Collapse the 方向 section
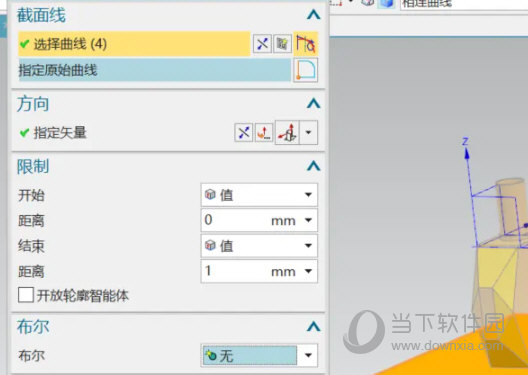Image resolution: width=528 pixels, height=375 pixels. tap(314, 103)
